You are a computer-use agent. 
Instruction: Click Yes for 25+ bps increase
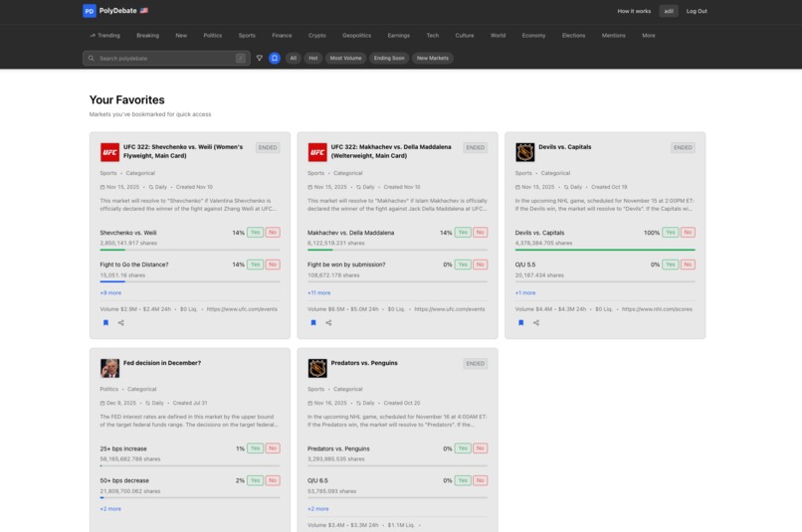pos(256,448)
